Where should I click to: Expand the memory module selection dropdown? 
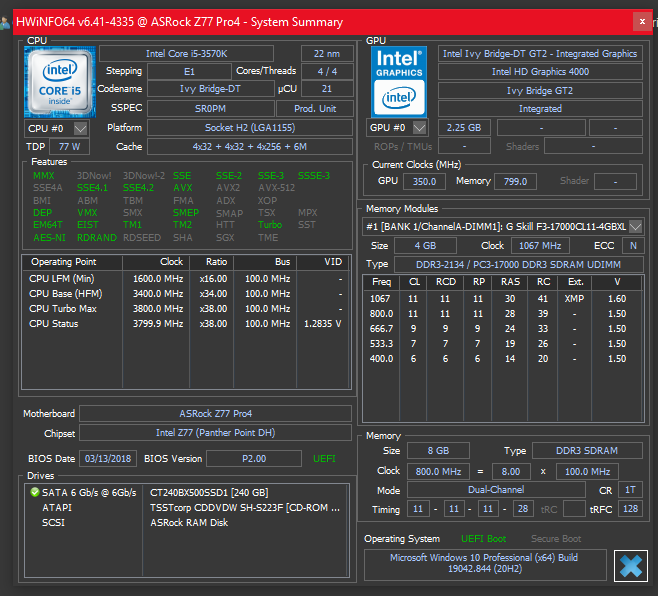pos(636,227)
